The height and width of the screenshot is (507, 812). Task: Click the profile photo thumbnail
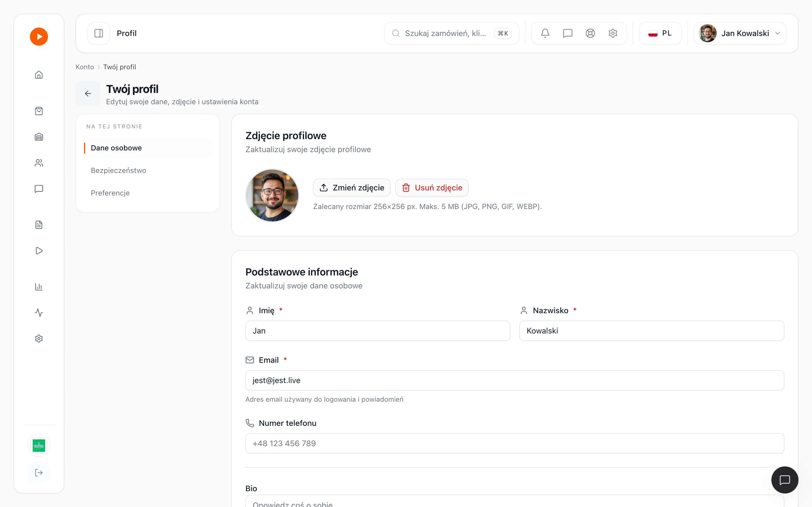coord(272,195)
